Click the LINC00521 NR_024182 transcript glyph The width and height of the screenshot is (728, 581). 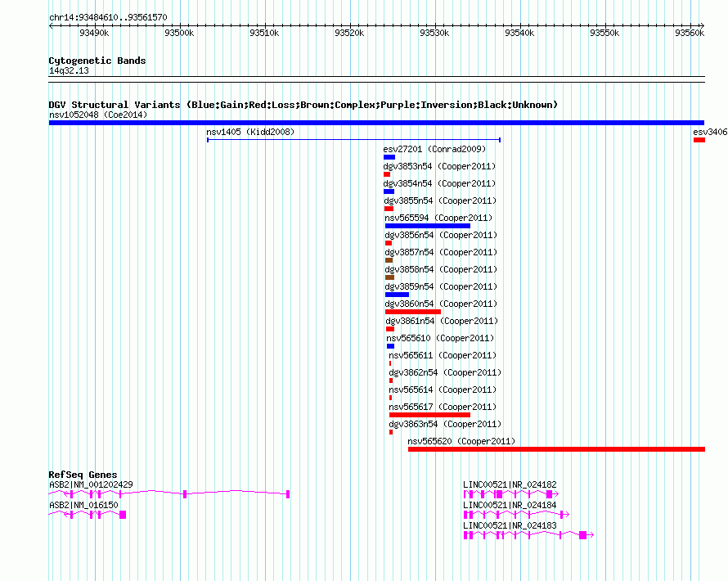[x=510, y=494]
